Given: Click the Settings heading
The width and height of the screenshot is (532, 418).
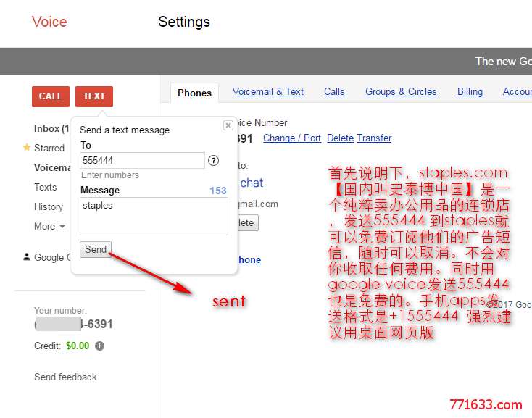Looking at the screenshot, I should point(184,22).
